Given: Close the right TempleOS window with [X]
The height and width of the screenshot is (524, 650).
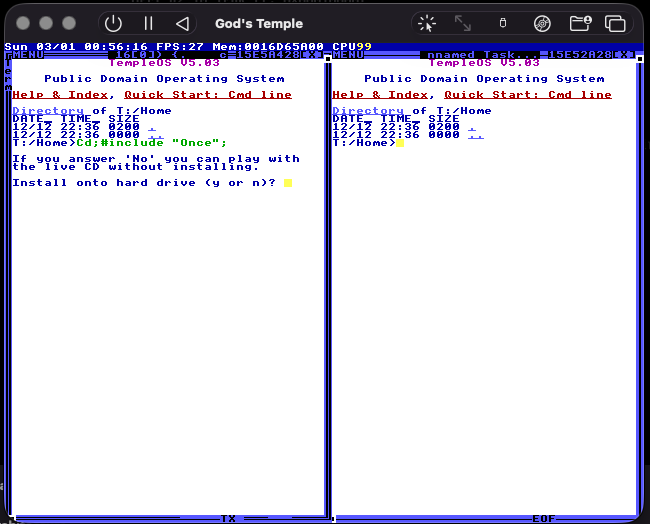Looking at the screenshot, I should click(623, 55).
